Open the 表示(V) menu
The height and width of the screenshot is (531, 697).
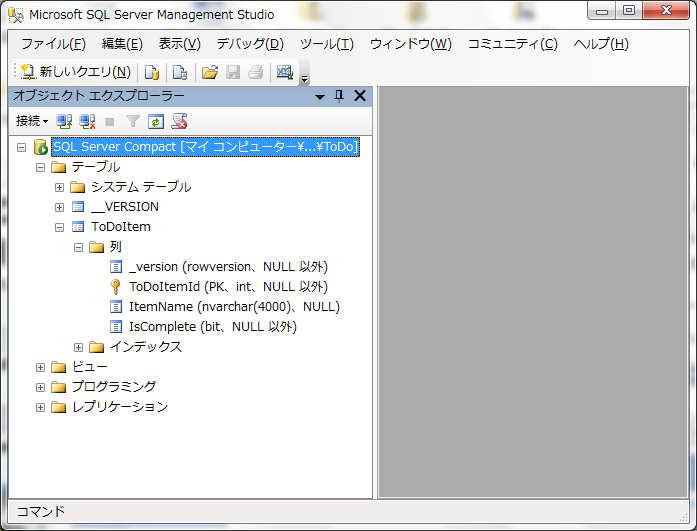(x=180, y=44)
